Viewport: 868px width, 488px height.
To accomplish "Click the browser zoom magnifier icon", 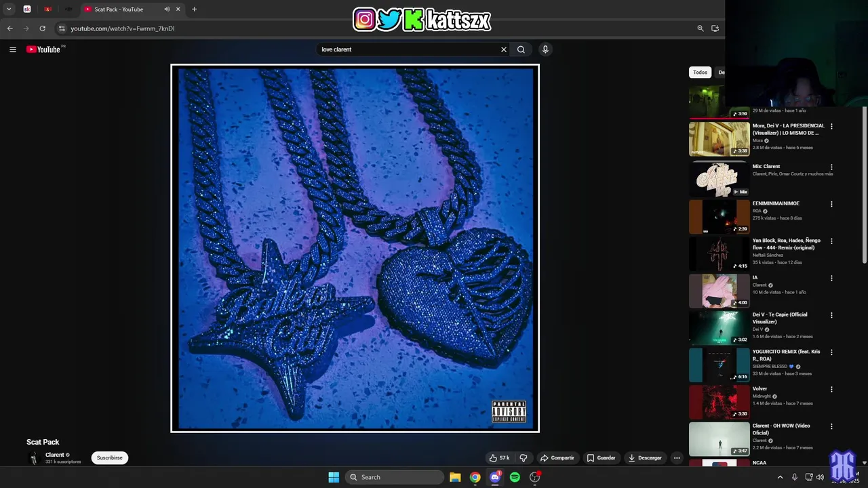I will [x=701, y=28].
